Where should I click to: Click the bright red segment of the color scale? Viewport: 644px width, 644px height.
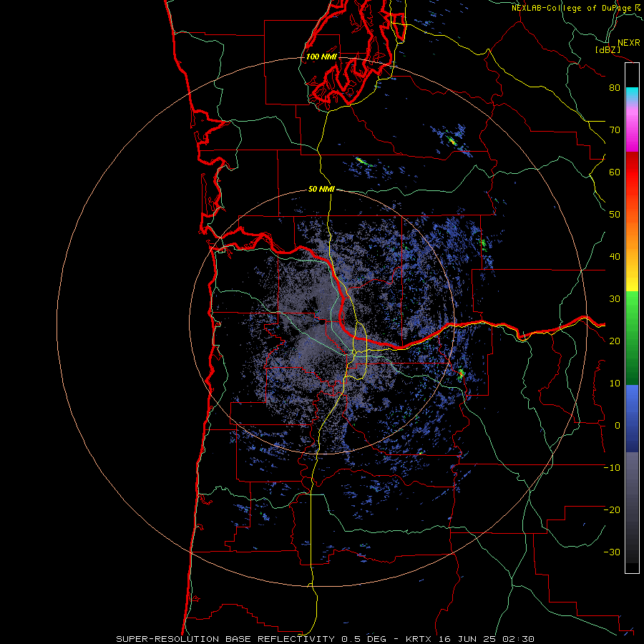632,177
